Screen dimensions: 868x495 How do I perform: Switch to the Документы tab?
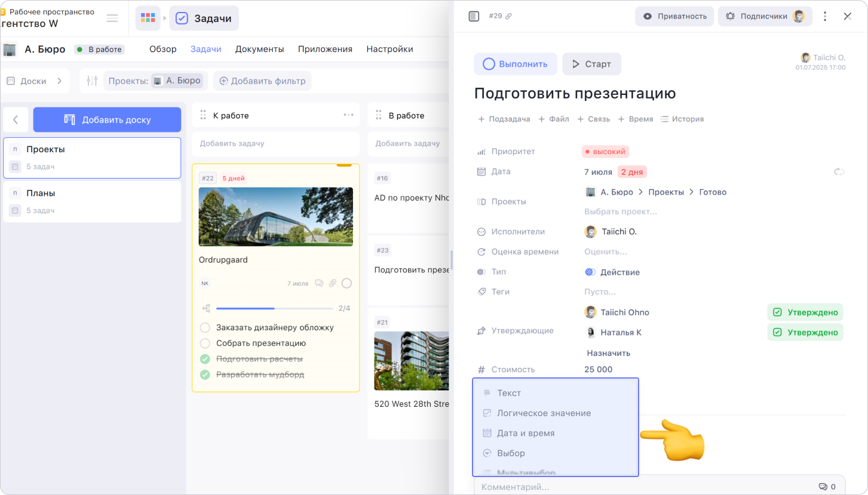tap(259, 49)
